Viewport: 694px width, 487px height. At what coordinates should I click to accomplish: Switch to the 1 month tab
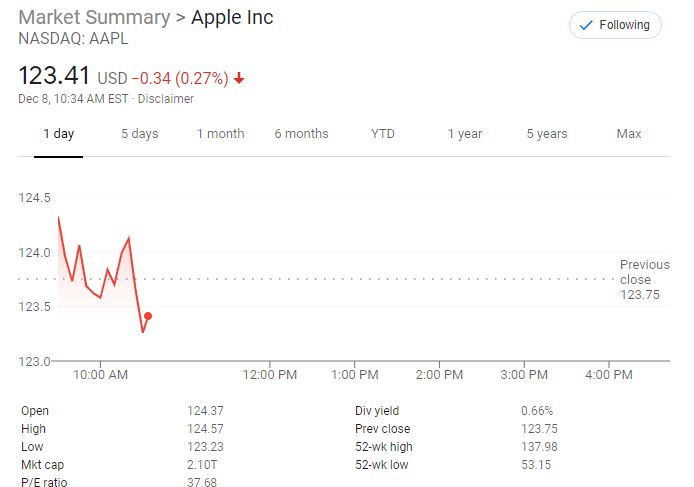coord(220,134)
